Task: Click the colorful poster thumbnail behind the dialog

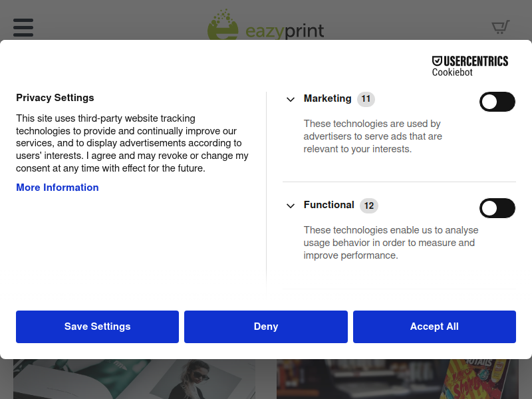Action: click(397, 379)
